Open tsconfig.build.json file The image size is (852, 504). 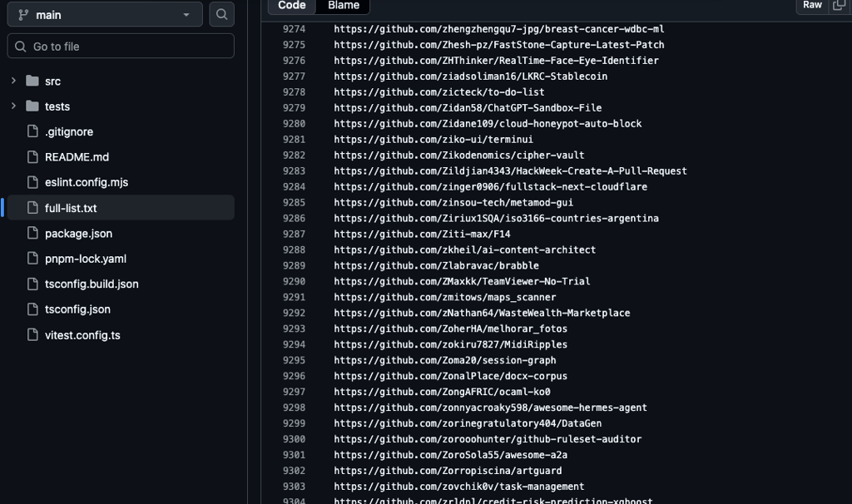(92, 284)
